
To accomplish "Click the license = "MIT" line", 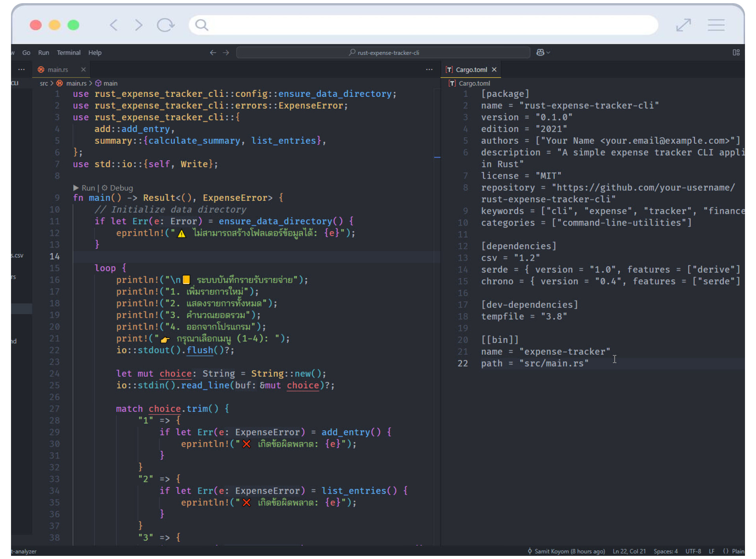I will tap(521, 176).
